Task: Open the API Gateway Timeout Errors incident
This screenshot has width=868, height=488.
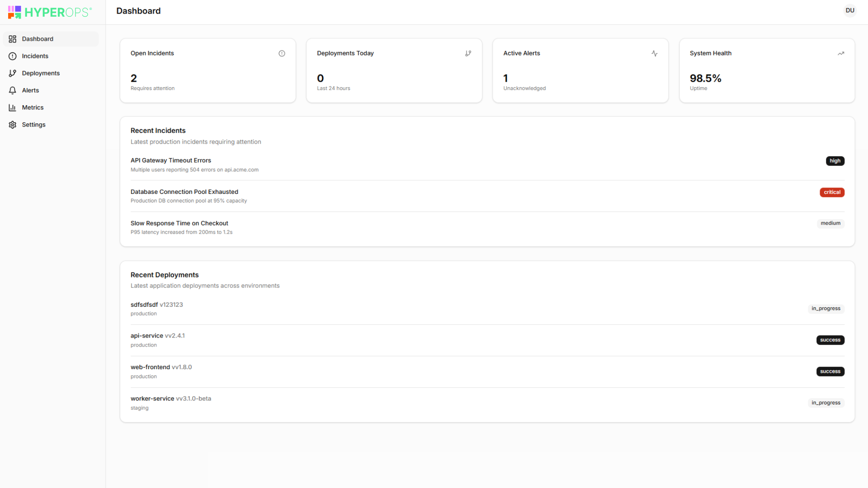Action: point(170,160)
